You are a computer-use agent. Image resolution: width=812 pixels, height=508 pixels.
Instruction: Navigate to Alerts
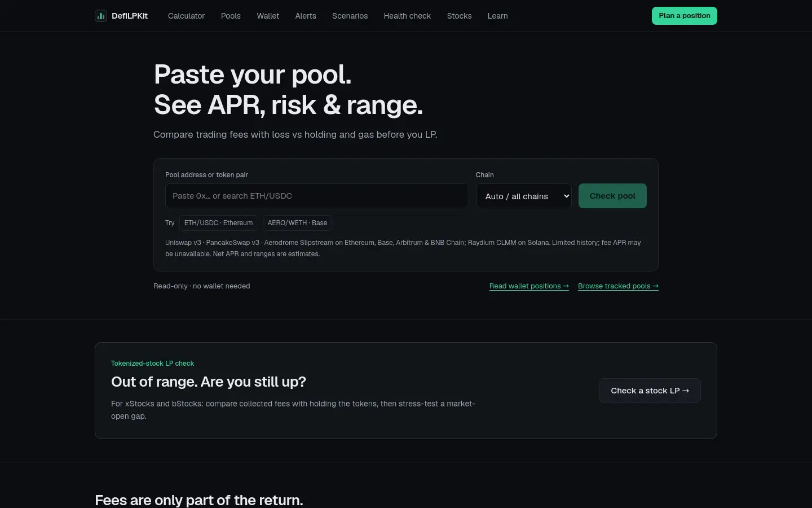pyautogui.click(x=306, y=16)
